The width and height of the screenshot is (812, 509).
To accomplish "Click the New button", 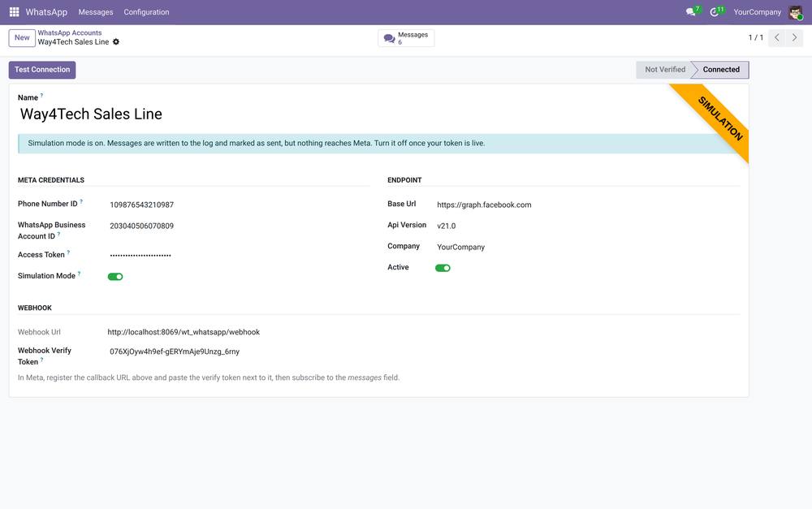I will 22,38.
